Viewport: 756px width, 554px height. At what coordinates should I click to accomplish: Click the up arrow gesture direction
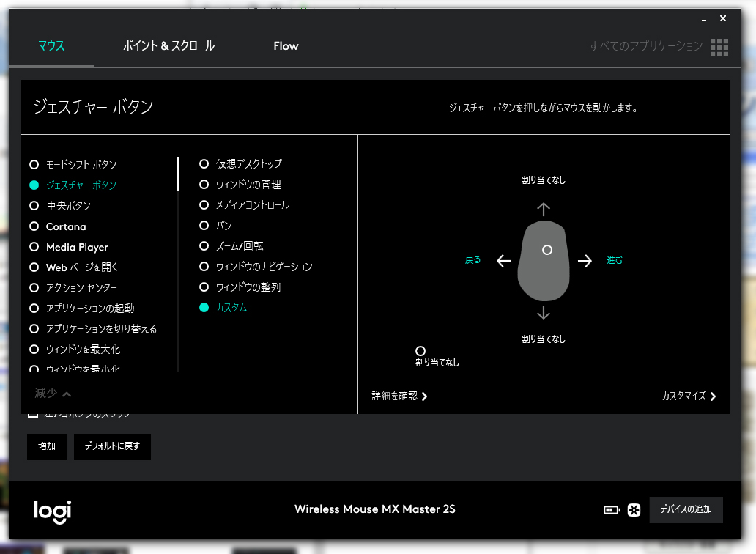[544, 210]
